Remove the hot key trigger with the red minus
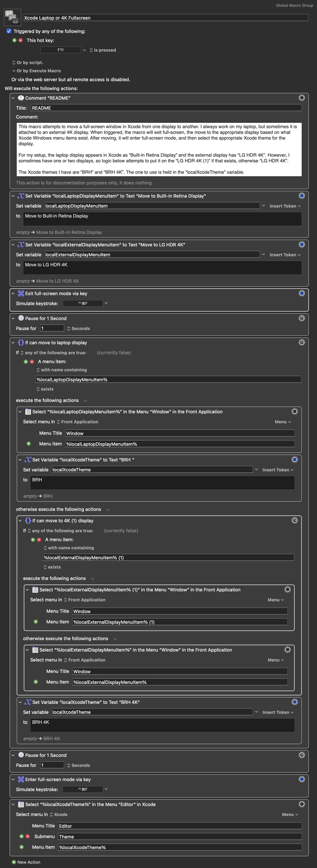Screen dimensions: 317x868 pos(21,40)
